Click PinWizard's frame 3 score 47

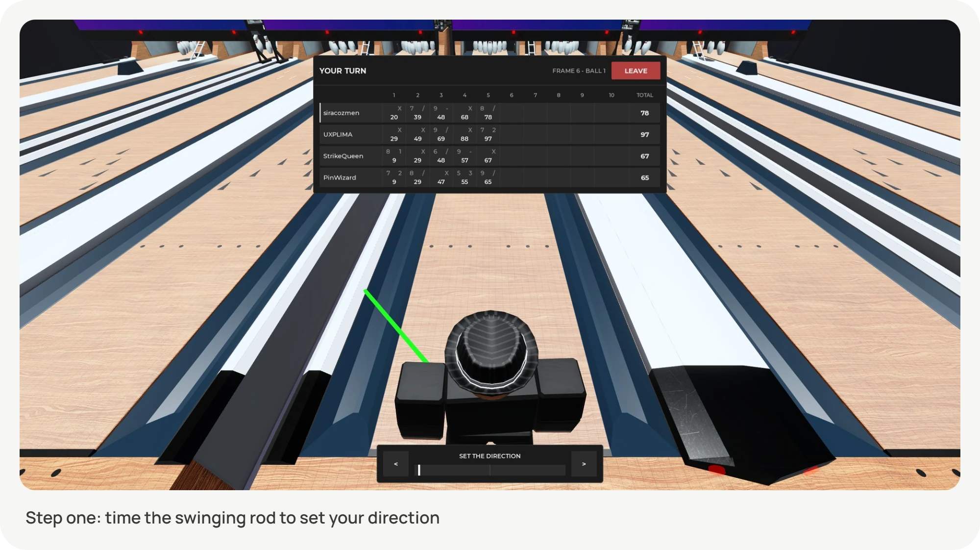click(x=441, y=182)
